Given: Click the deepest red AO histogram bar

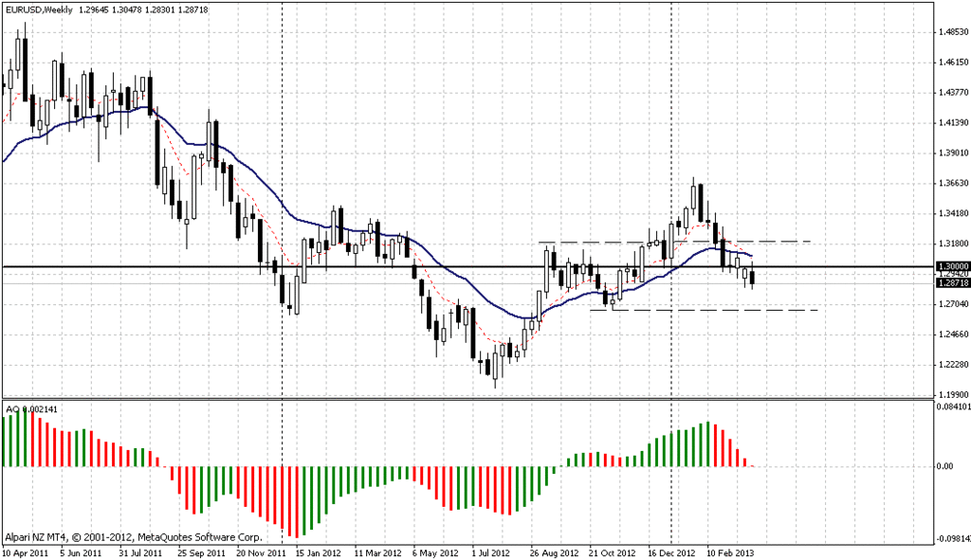Looking at the screenshot, I should 297,502.
